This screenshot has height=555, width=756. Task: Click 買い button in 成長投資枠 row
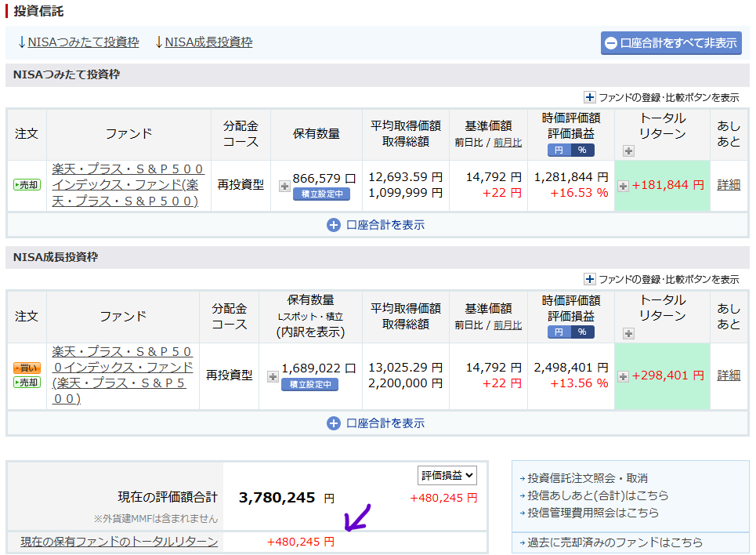(27, 368)
